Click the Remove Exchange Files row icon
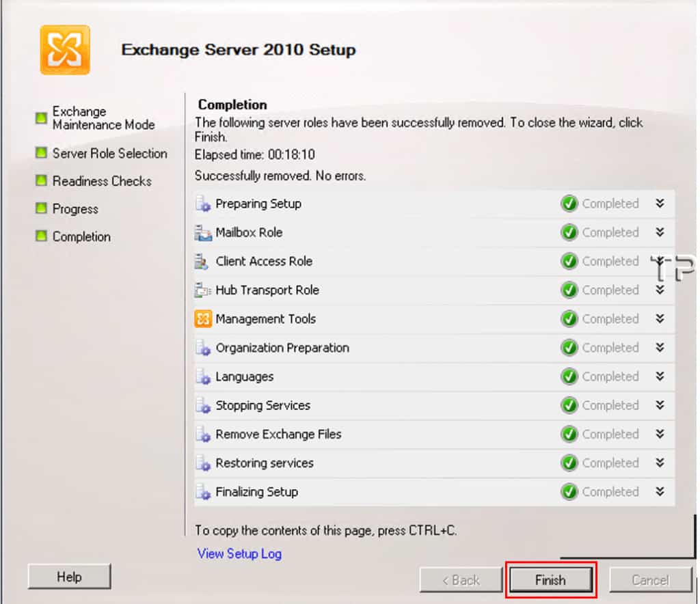The image size is (700, 604). (x=202, y=435)
